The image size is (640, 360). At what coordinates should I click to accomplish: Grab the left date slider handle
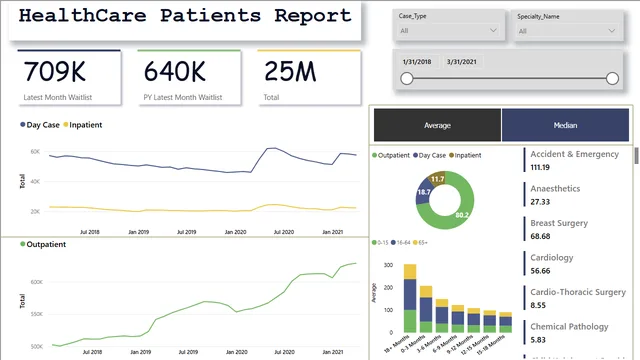pyautogui.click(x=407, y=78)
